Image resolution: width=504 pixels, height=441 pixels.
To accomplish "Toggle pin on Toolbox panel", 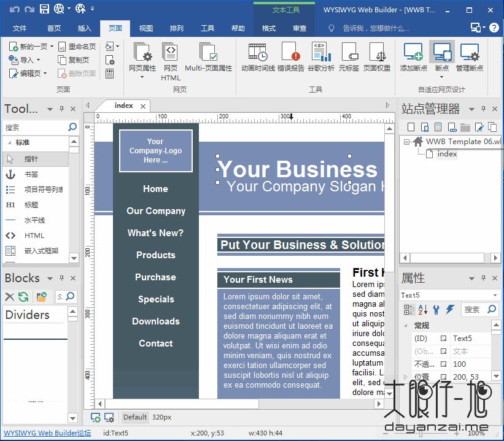I will [x=62, y=109].
